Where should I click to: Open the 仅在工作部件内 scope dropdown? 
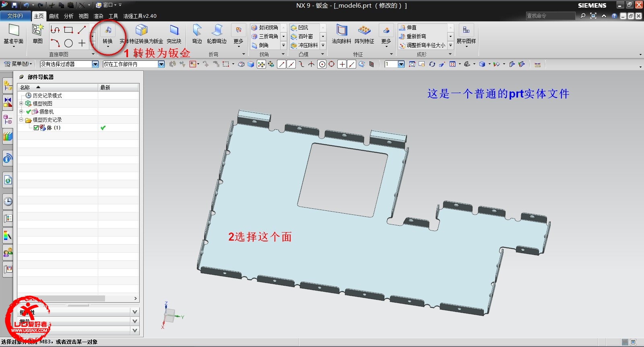[161, 64]
